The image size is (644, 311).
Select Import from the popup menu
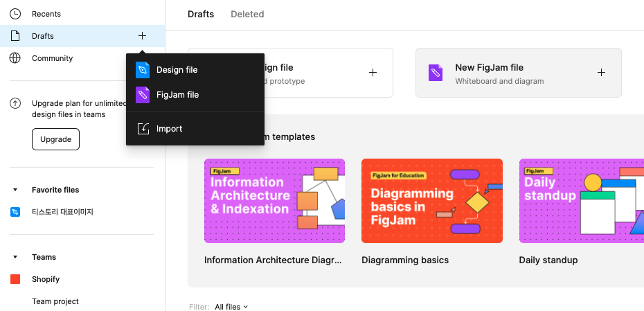(195, 129)
